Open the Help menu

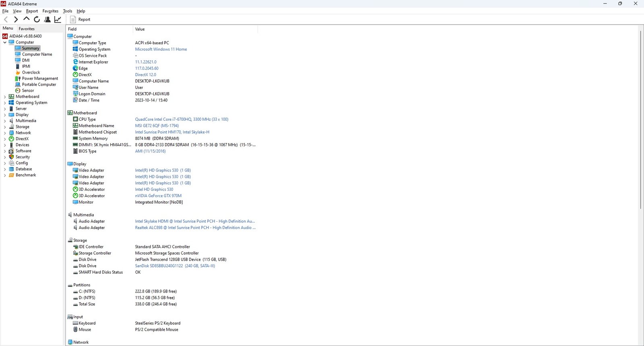(81, 11)
